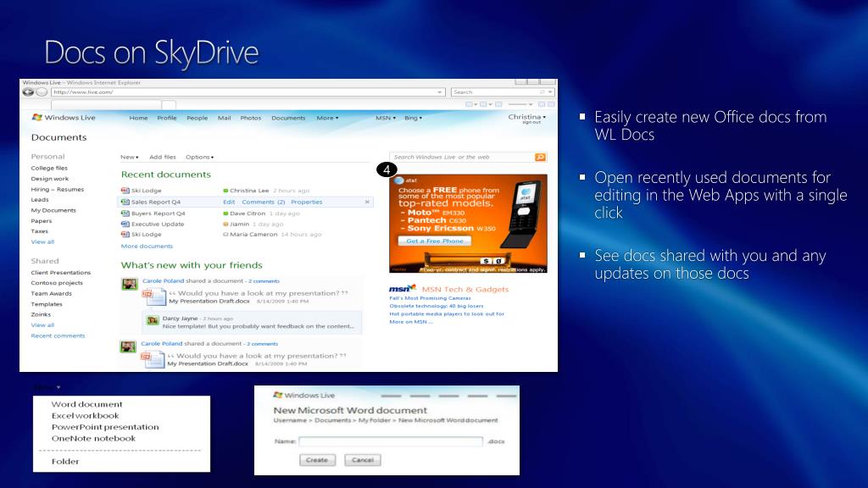Viewport: 868px width, 488px height.
Task: Click the first Ski Lodge document icon
Action: (x=125, y=191)
